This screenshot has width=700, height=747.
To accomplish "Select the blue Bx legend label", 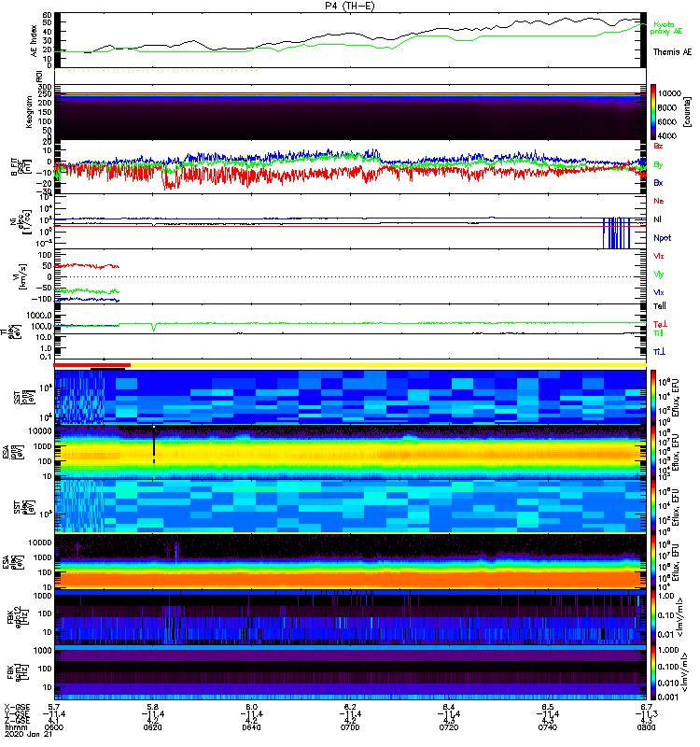I will [x=658, y=183].
